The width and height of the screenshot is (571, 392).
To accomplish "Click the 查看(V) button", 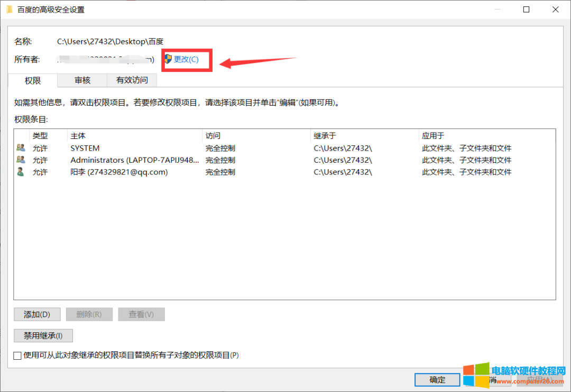I will 141,314.
